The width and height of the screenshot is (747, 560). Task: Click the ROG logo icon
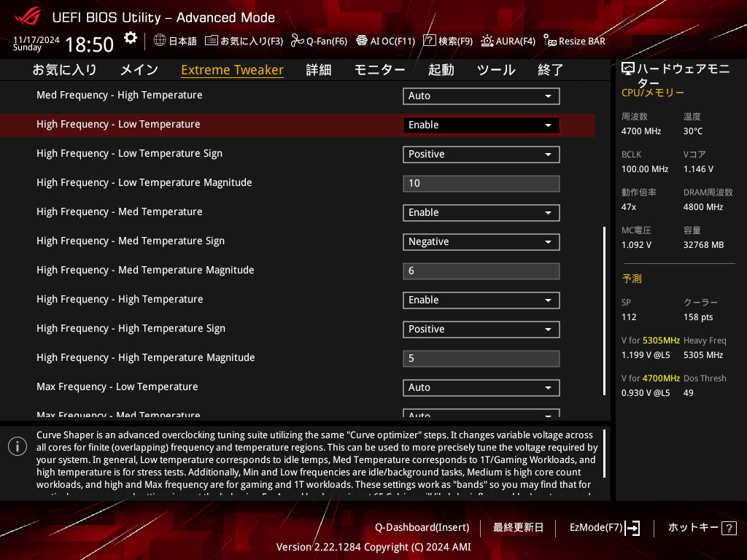pos(27,16)
